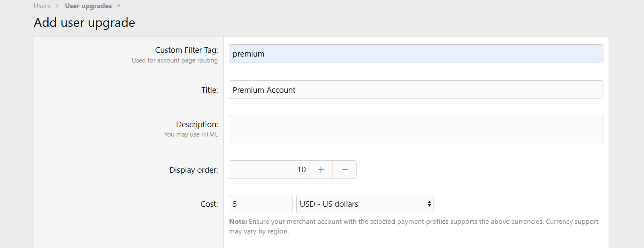Screen dimensions: 644x248
Task: Click the Title field containing Premium Account
Action: (x=416, y=90)
